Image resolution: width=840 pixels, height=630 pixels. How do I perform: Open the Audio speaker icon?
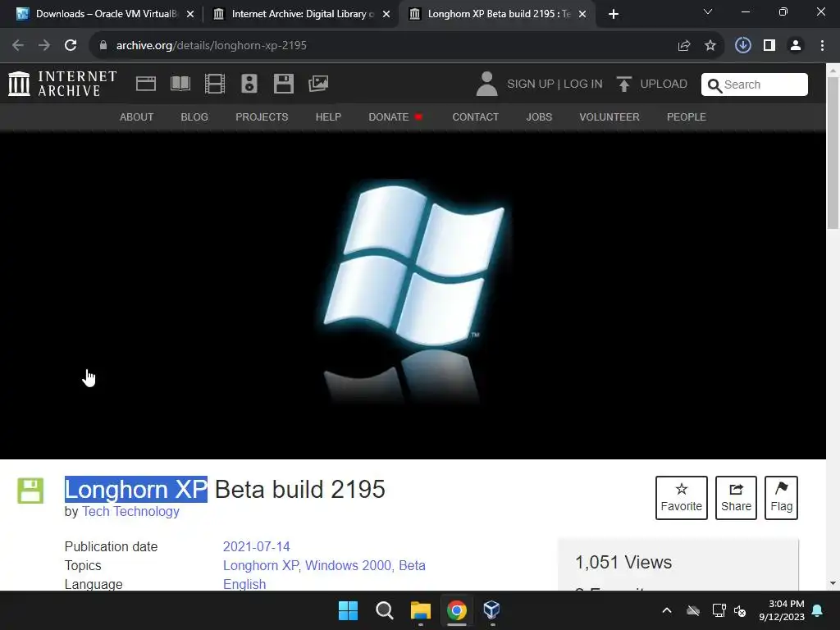point(249,84)
